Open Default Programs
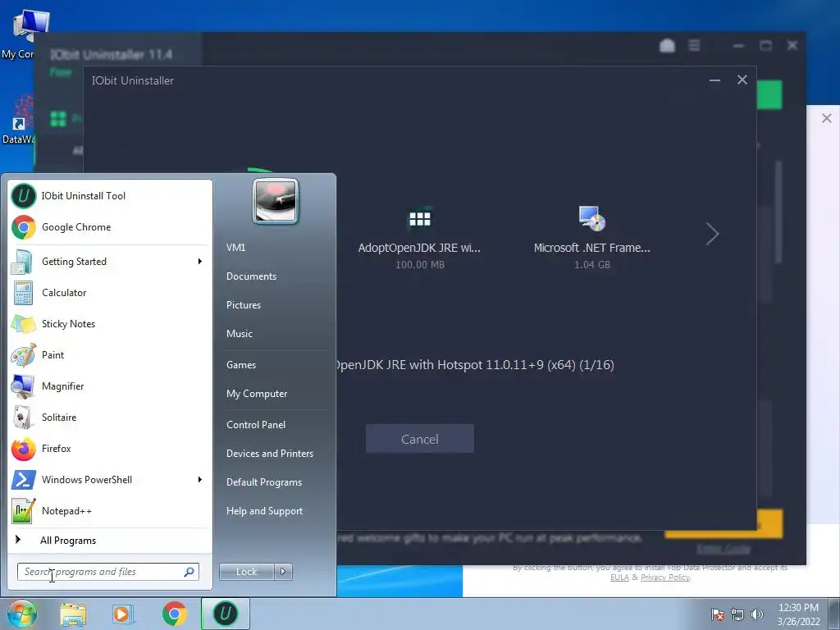Viewport: 840px width, 630px height. (264, 482)
